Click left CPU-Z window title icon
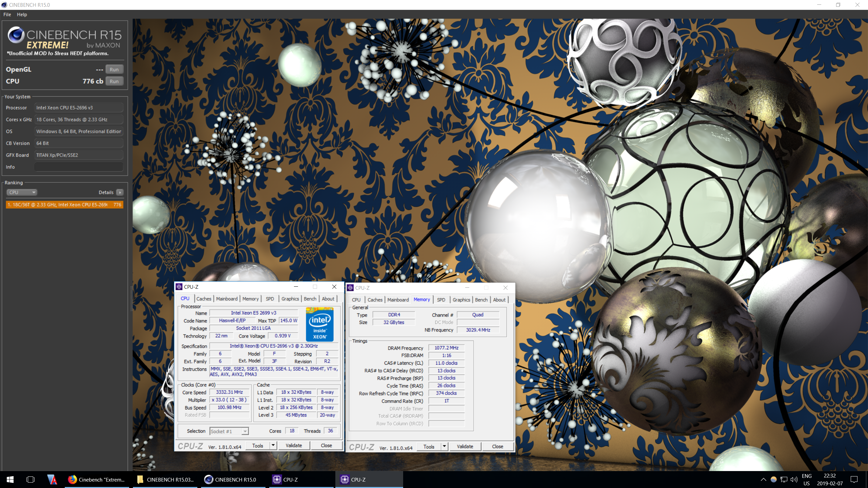 [x=179, y=287]
